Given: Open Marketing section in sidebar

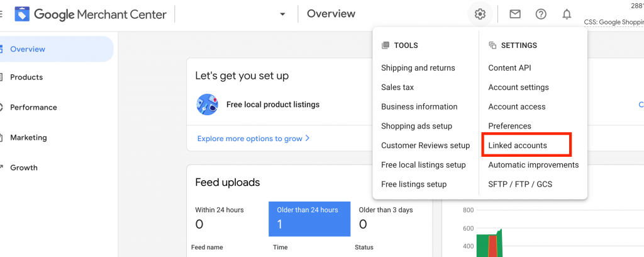Looking at the screenshot, I should (28, 138).
